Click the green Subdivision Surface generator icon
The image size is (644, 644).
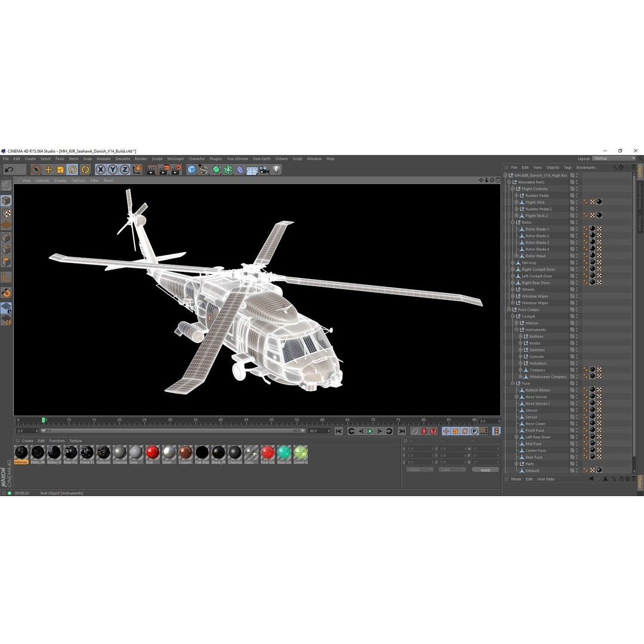pos(216,169)
